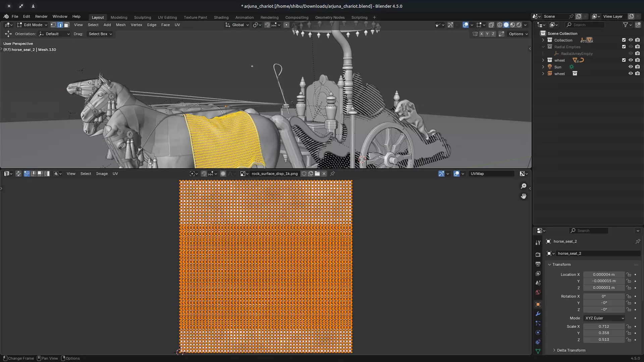Viewport: 644px width, 362px height.
Task: Open the Render properties tab icon
Action: [x=538, y=255]
